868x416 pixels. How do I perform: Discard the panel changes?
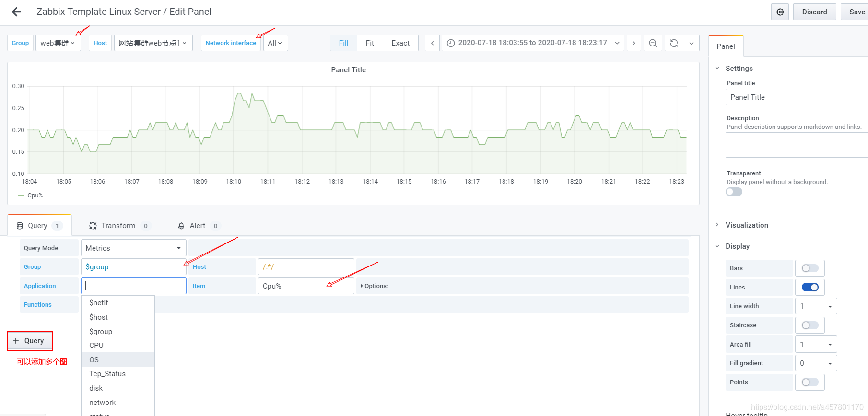point(815,12)
